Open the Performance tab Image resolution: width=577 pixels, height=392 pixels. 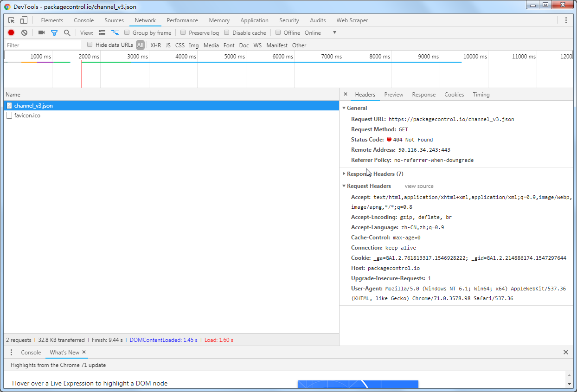(182, 20)
